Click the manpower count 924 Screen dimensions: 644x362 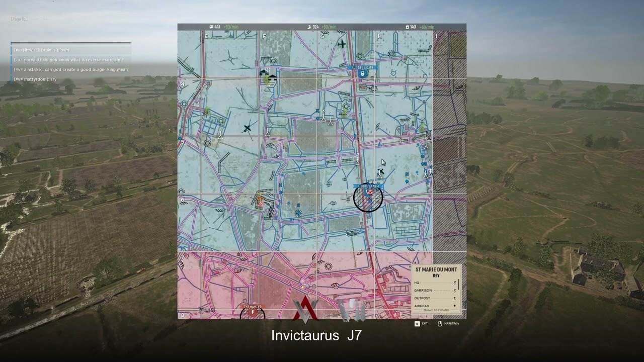(x=315, y=27)
